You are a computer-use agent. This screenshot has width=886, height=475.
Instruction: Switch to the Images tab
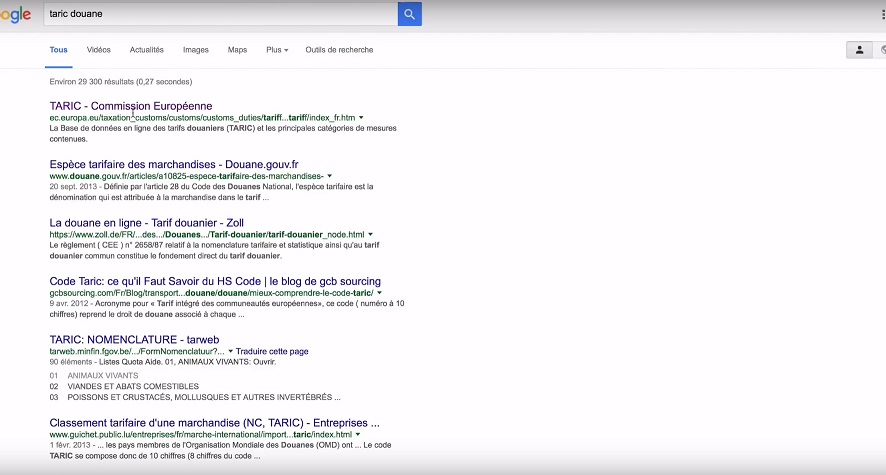(x=196, y=50)
